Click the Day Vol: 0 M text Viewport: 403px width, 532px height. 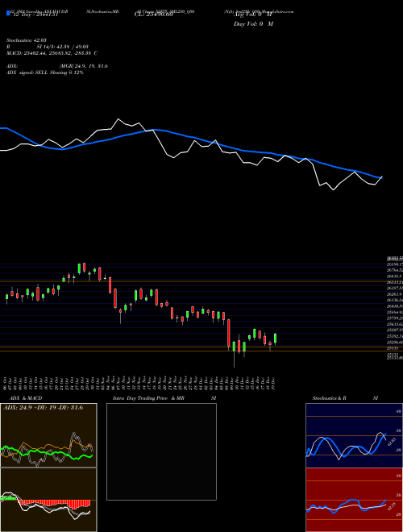[x=253, y=23]
